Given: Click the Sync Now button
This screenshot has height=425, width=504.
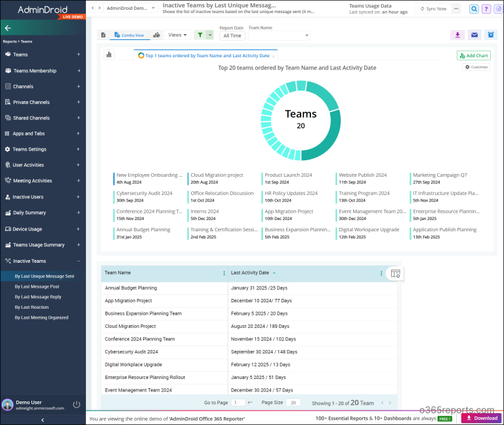Looking at the screenshot, I should click(x=433, y=9).
